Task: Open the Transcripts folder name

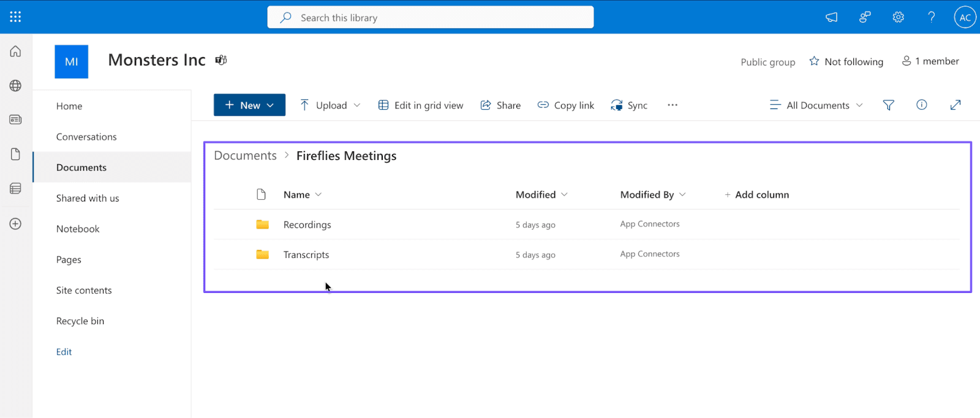Action: (x=306, y=255)
